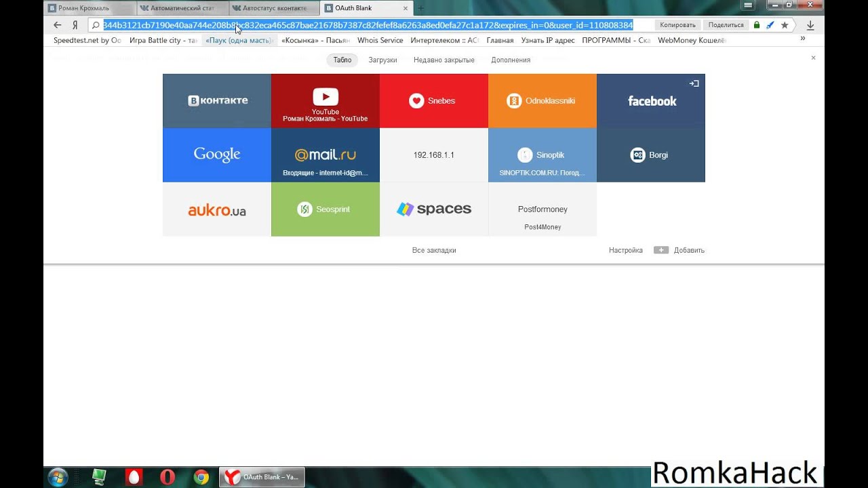Switch to Роман Крохмаль browser tab
Screen dimensions: 868x488
pos(89,8)
